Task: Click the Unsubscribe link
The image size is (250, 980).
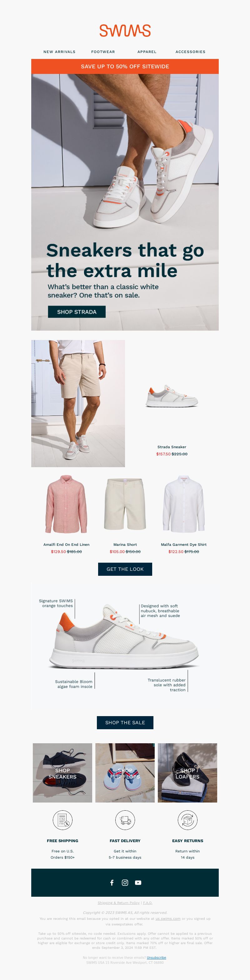Action: click(x=156, y=958)
